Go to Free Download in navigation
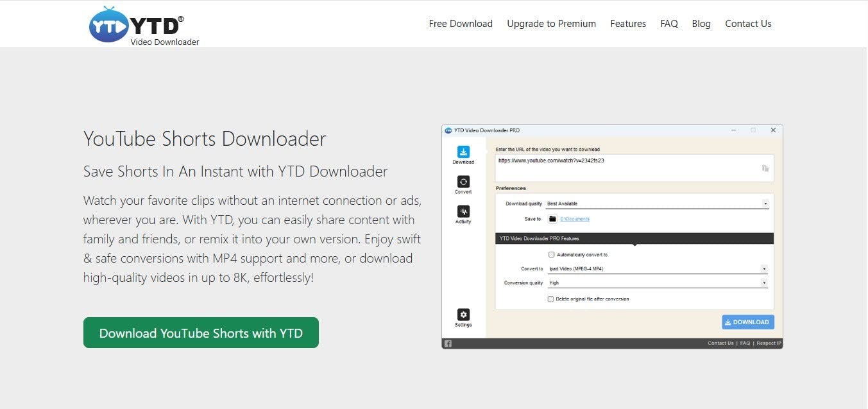 [x=461, y=24]
